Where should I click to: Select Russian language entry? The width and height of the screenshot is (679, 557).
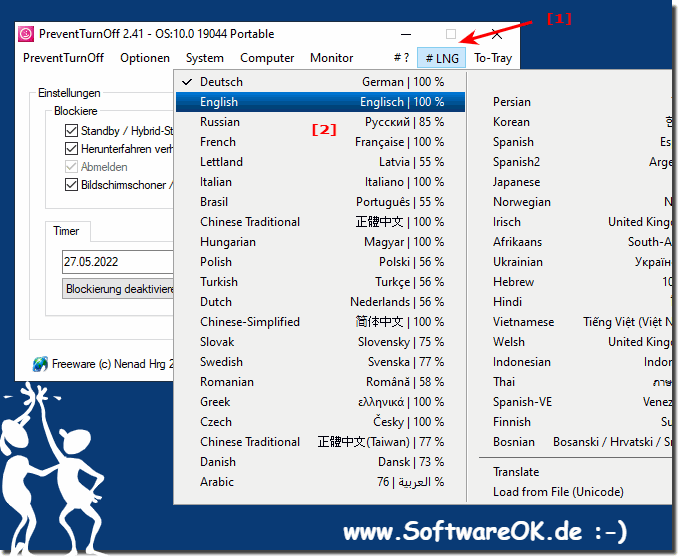point(320,122)
